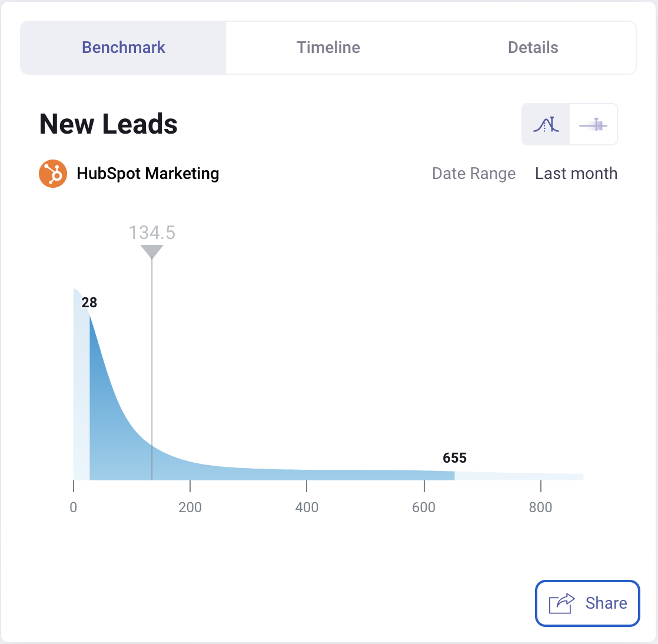Click the share arrow icon inside Share button
Viewport: 658px width, 644px height.
(561, 603)
